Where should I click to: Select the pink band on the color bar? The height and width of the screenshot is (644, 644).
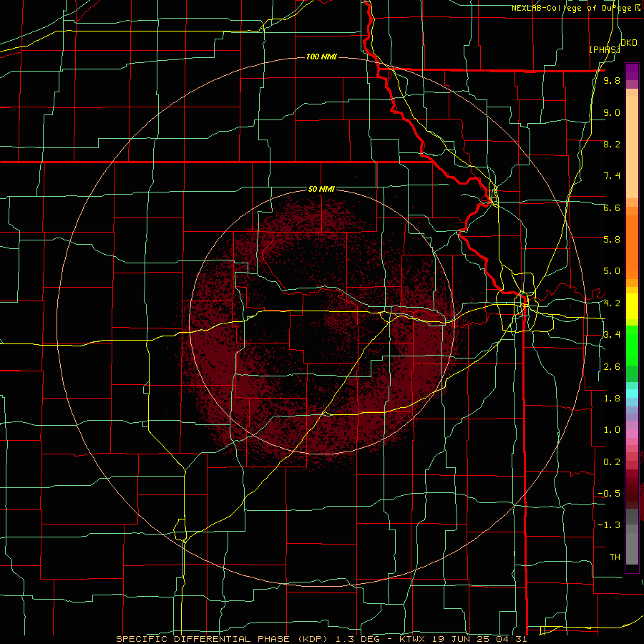[x=632, y=434]
